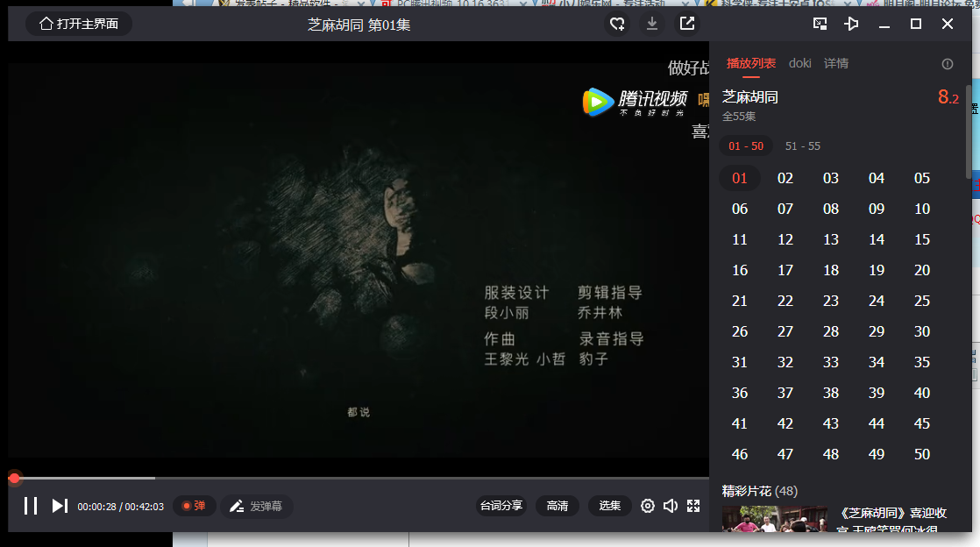This screenshot has height=547, width=980.
Task: Switch to mini picture-in-picture window mode
Action: [x=820, y=24]
